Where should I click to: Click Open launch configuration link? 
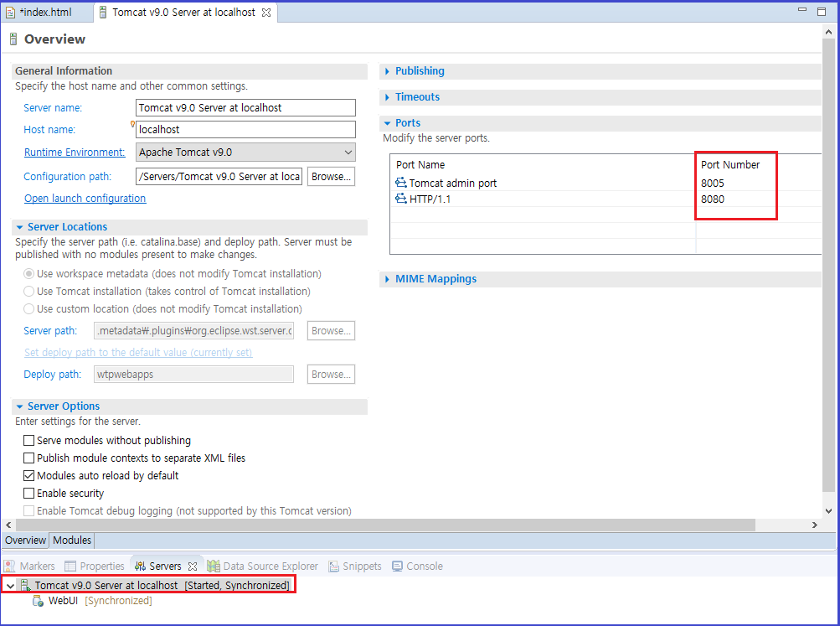tap(85, 199)
